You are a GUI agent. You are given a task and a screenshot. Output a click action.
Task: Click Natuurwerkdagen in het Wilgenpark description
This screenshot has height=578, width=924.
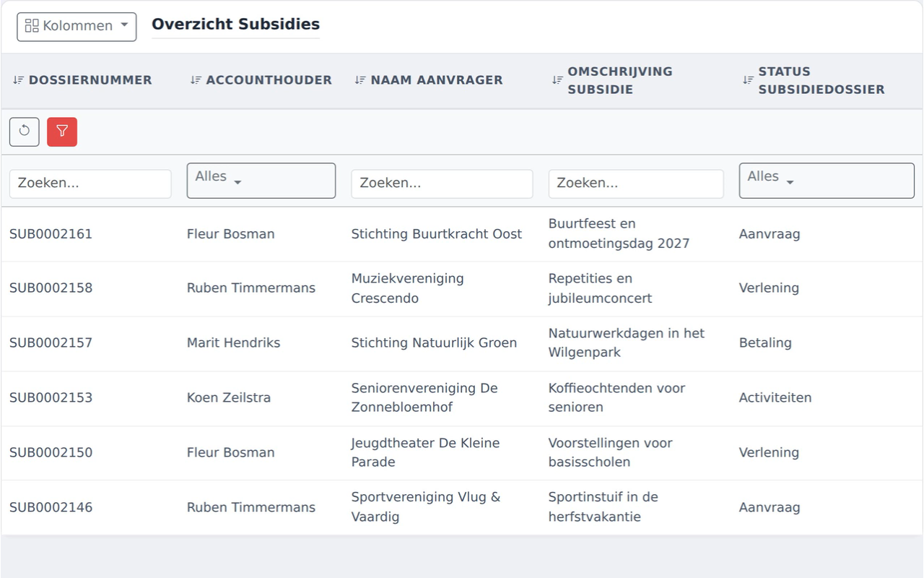click(x=627, y=343)
